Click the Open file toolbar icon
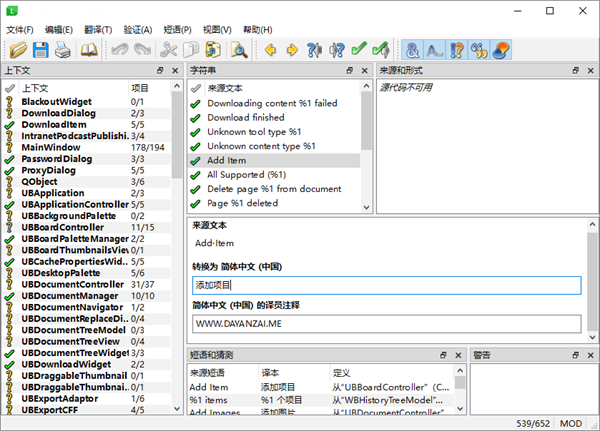Image resolution: width=600 pixels, height=431 pixels. [17, 49]
